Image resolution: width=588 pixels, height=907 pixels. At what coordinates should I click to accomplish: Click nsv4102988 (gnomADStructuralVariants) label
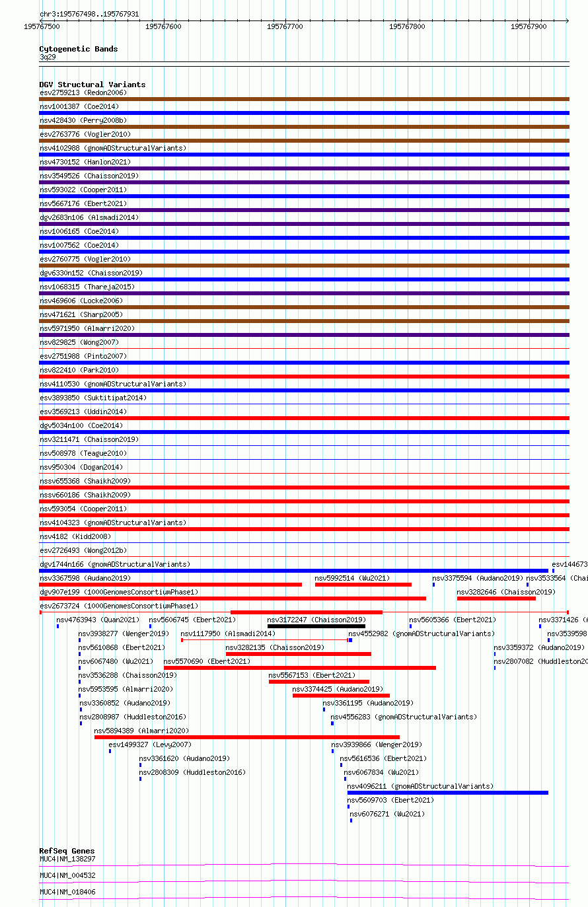[113, 148]
